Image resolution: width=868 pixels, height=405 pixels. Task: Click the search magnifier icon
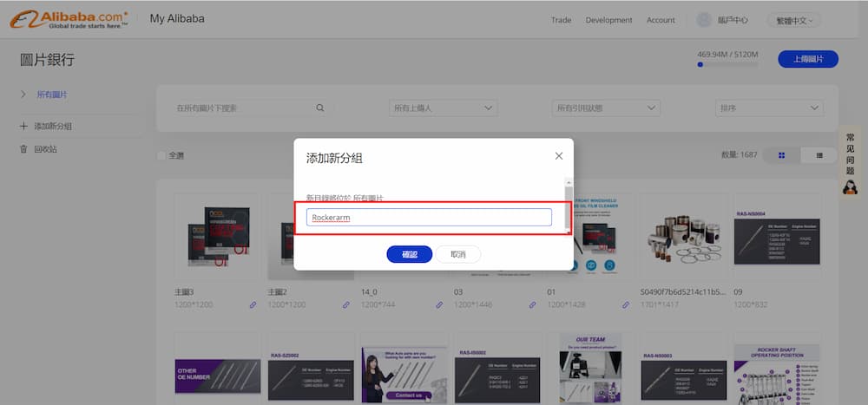(x=319, y=108)
